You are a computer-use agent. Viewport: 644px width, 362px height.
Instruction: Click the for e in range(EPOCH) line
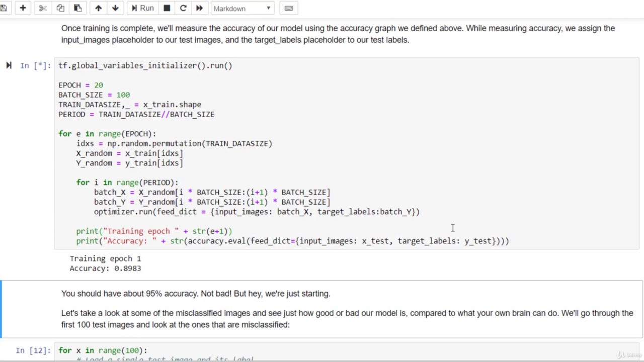107,134
